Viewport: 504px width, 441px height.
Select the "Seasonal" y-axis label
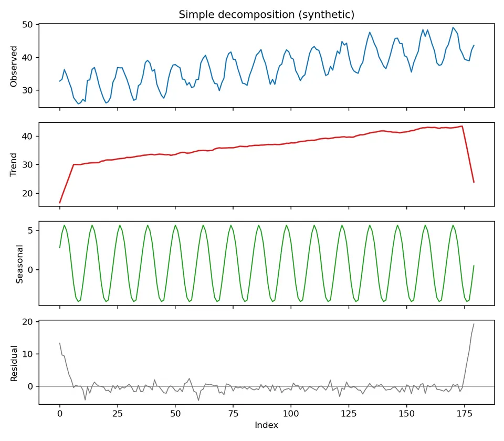19,264
